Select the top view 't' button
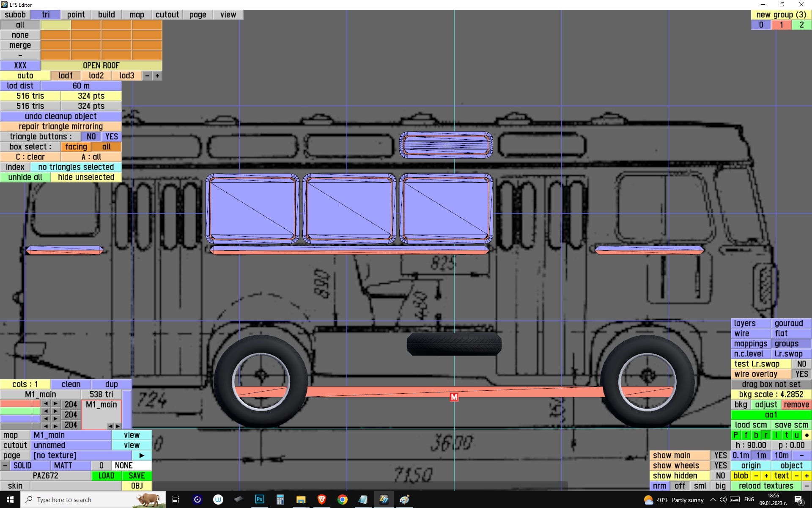Image resolution: width=812 pixels, height=508 pixels. pyautogui.click(x=786, y=435)
